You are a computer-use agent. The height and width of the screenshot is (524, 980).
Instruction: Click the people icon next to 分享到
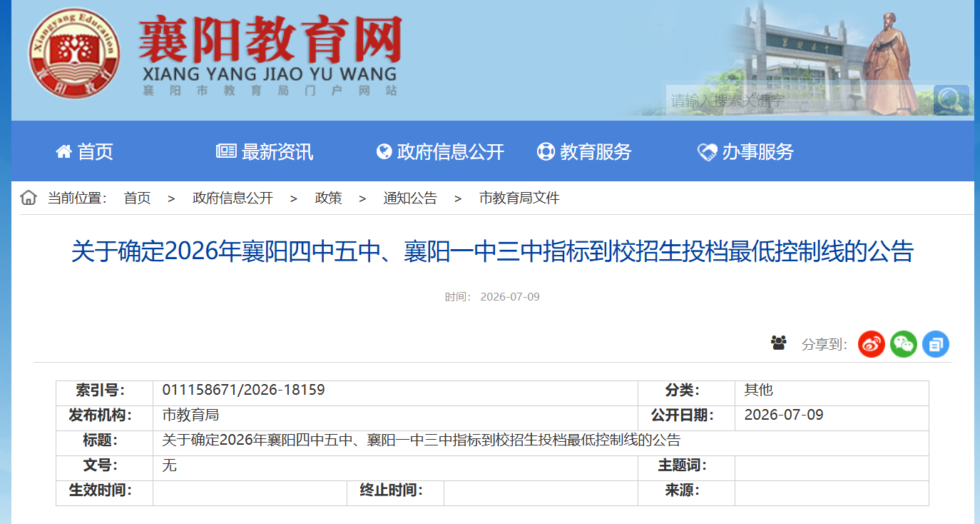click(x=778, y=343)
